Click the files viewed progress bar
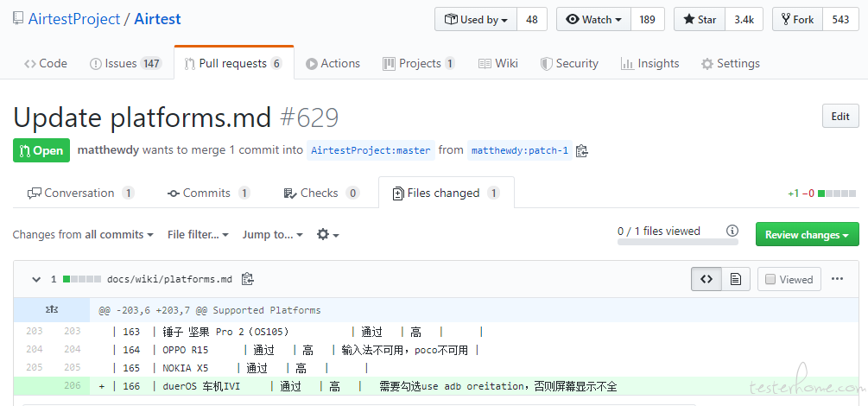Screen dimensions: 868x406 [x=678, y=242]
